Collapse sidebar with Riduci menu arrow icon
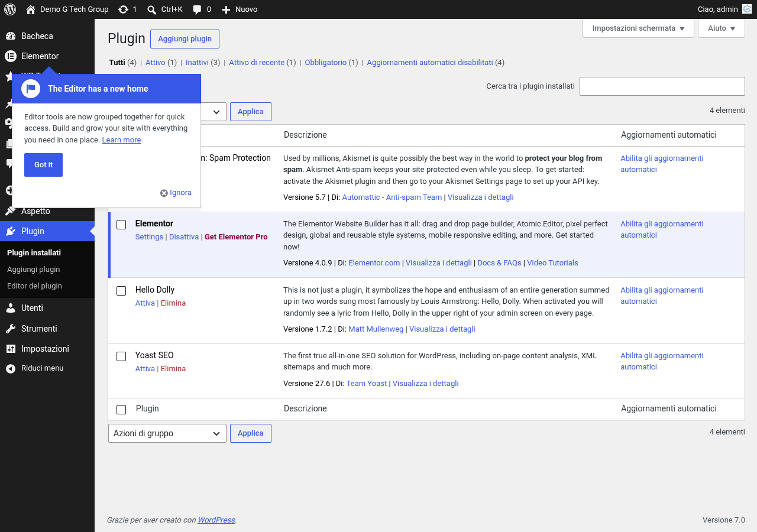 tap(11, 368)
